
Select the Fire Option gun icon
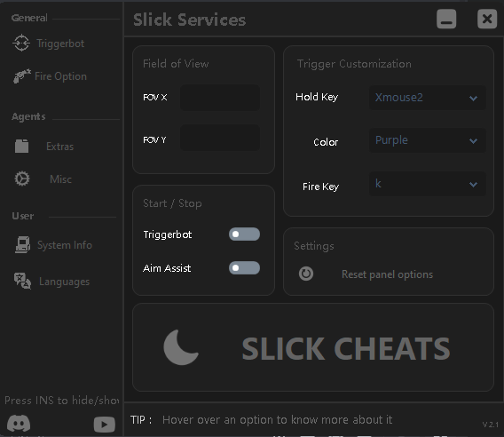click(22, 76)
